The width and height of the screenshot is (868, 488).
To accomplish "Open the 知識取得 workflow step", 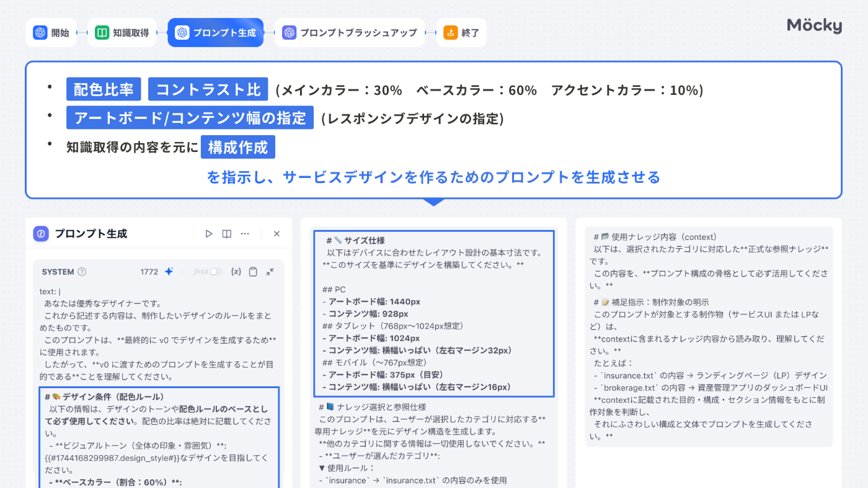I will click(x=122, y=33).
